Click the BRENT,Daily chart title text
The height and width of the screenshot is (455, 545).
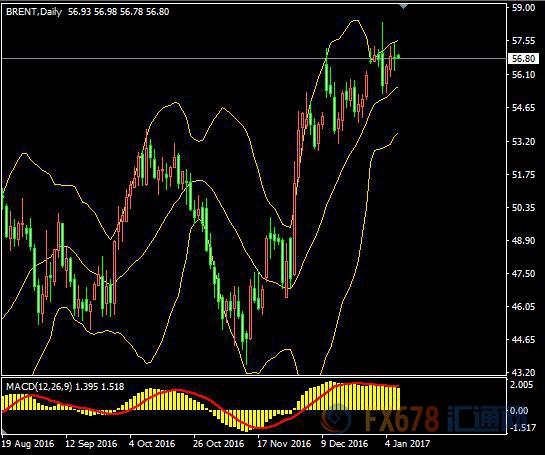click(x=34, y=12)
